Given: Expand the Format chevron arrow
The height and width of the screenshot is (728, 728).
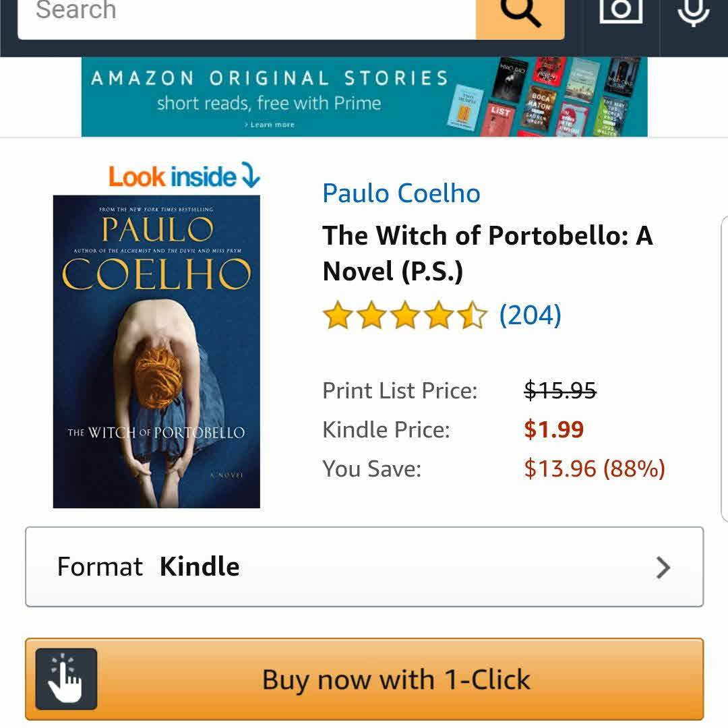Looking at the screenshot, I should [x=663, y=568].
